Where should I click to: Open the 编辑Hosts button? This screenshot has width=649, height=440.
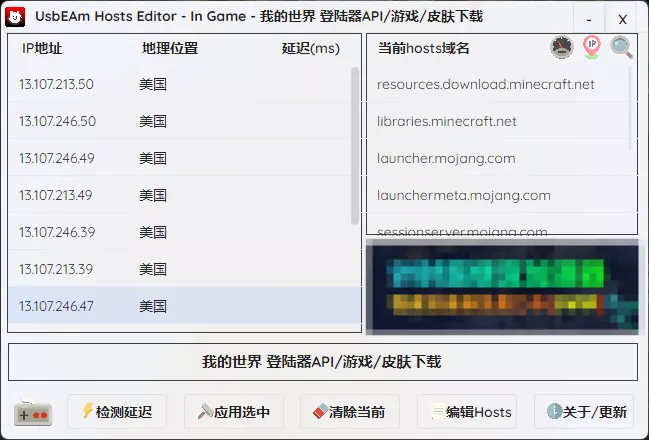[467, 412]
